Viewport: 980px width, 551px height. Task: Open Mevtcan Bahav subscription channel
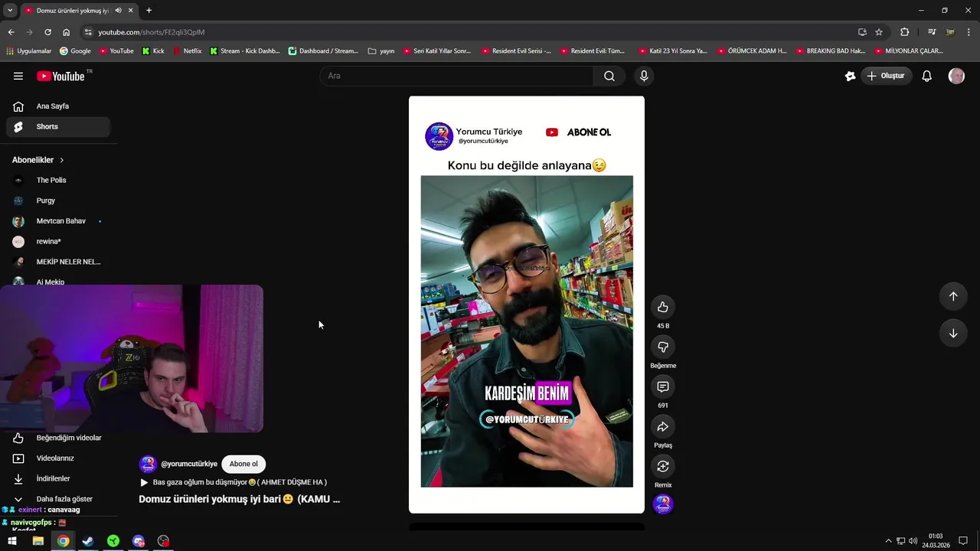tap(59, 221)
